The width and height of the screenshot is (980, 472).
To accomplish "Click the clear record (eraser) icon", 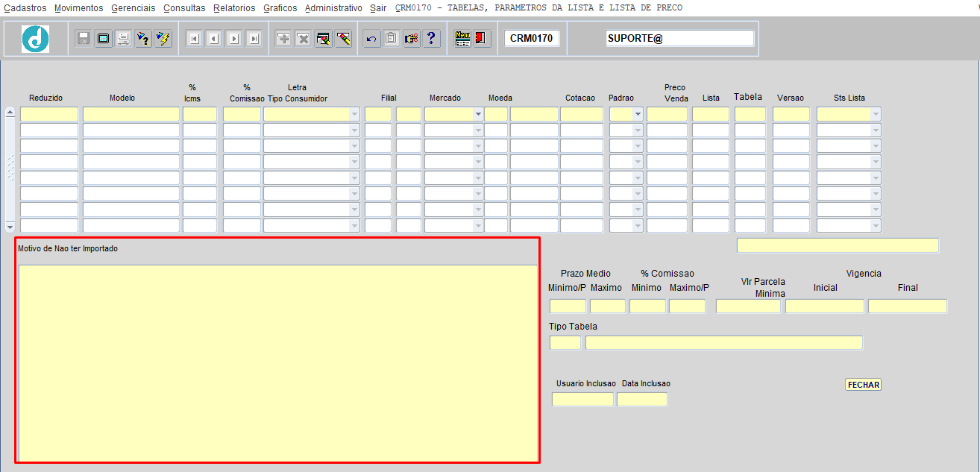I will click(343, 39).
